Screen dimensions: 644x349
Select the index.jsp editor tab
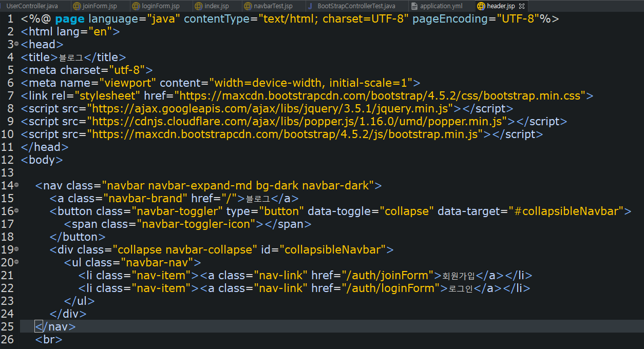point(212,6)
